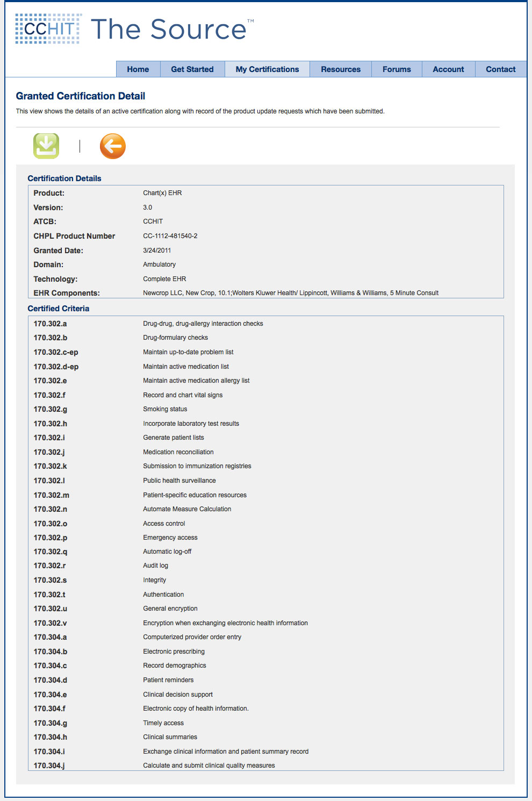
Task: Select Maintain active medication allergy list text
Action: (x=196, y=381)
